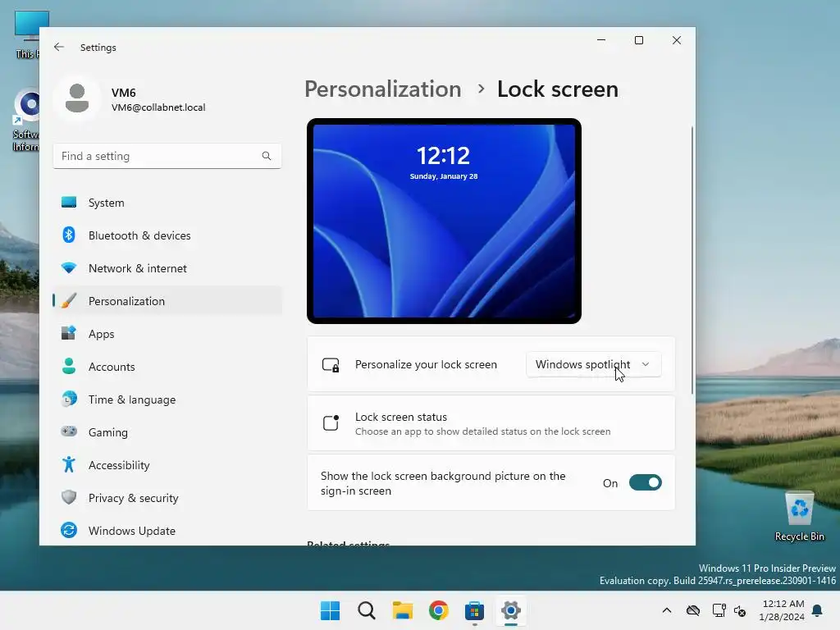Click the Network Wi-Fi icon
This screenshot has height=630, width=840.
coord(69,268)
